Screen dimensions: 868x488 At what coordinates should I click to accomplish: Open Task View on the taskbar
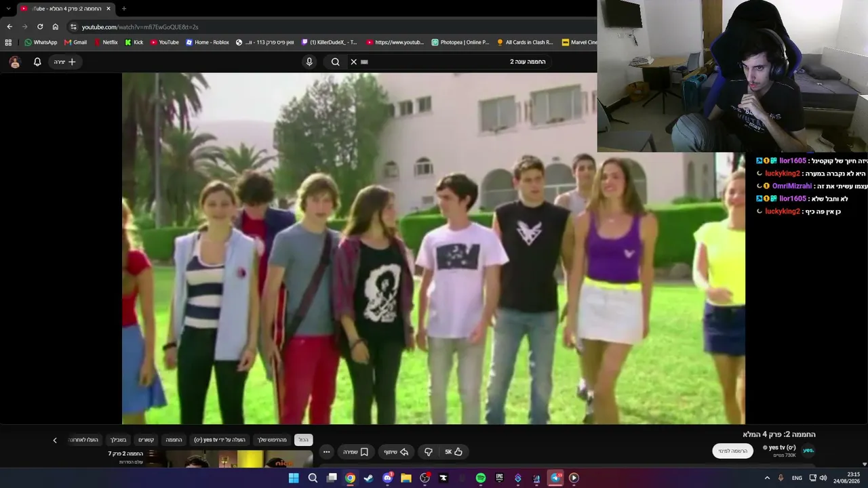coord(332,478)
